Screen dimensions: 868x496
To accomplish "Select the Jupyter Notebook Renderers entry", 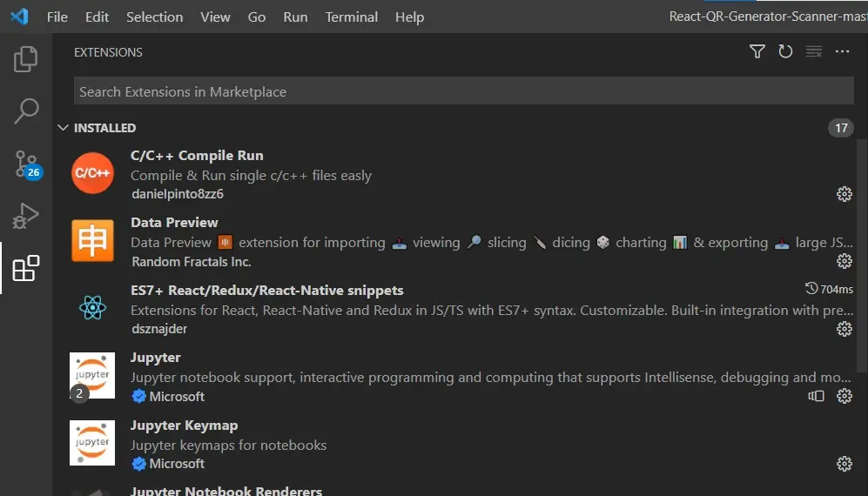I will coord(225,491).
